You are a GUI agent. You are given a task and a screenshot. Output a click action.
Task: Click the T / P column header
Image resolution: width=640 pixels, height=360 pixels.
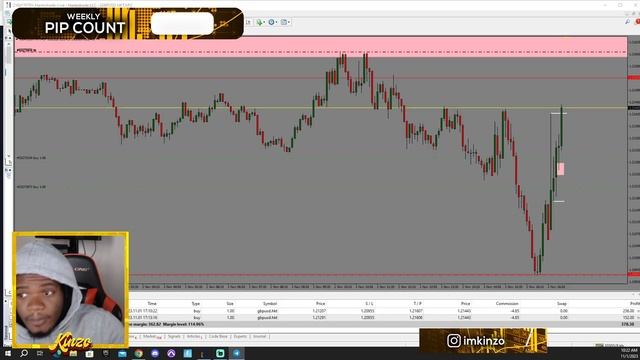coord(417,304)
